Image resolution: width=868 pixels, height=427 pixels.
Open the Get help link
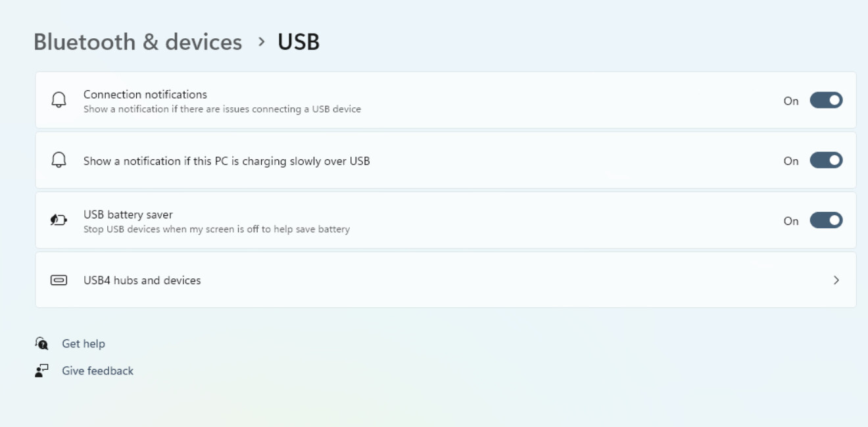coord(84,343)
